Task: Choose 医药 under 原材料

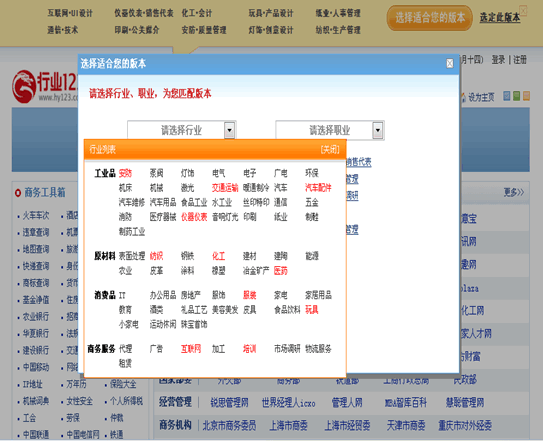Action: 281,271
